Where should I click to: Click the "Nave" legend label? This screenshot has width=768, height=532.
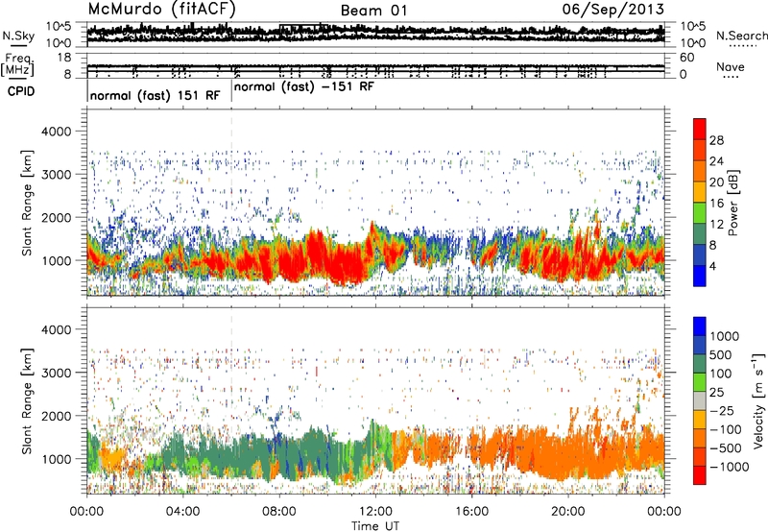731,66
